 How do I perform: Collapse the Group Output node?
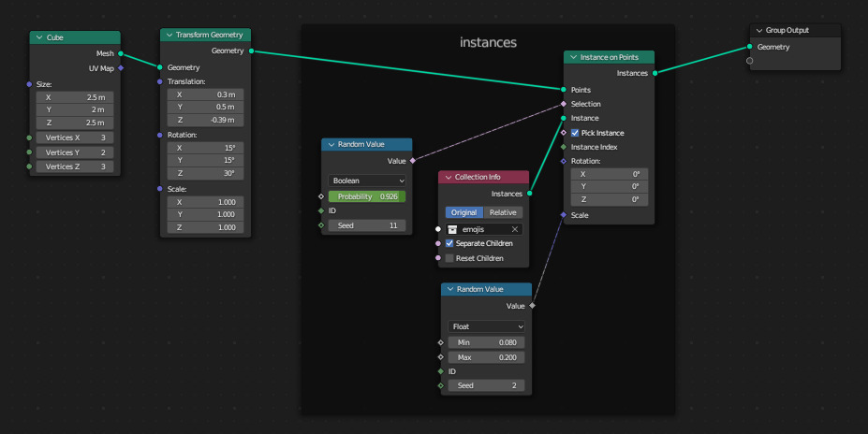[x=759, y=31]
